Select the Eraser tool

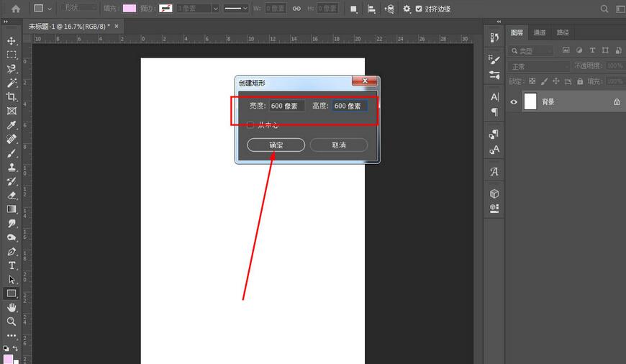coord(12,195)
